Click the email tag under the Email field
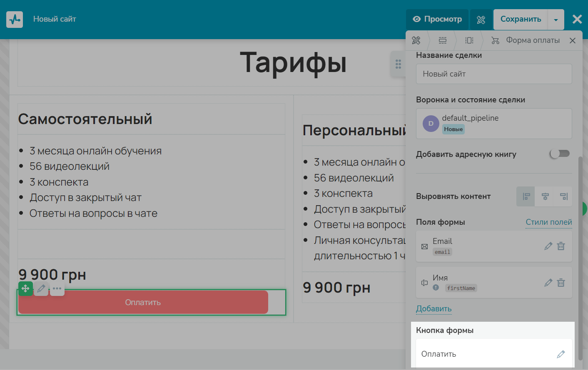The image size is (588, 370). [x=442, y=252]
